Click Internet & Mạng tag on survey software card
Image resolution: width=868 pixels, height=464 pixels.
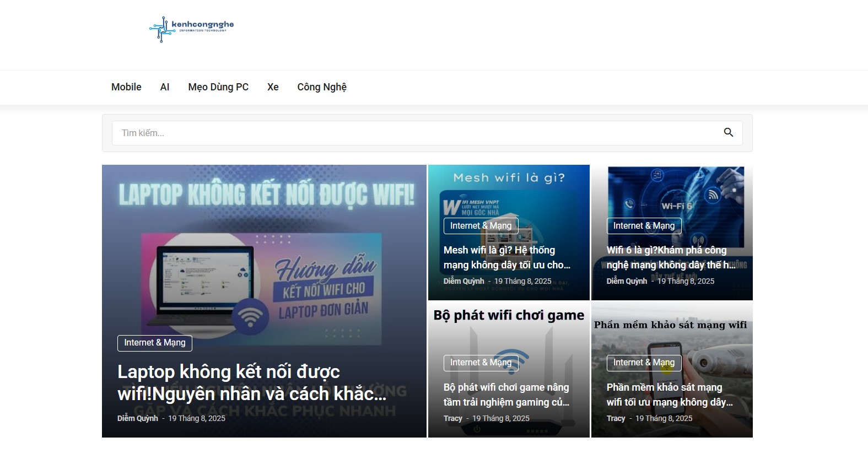pos(644,363)
